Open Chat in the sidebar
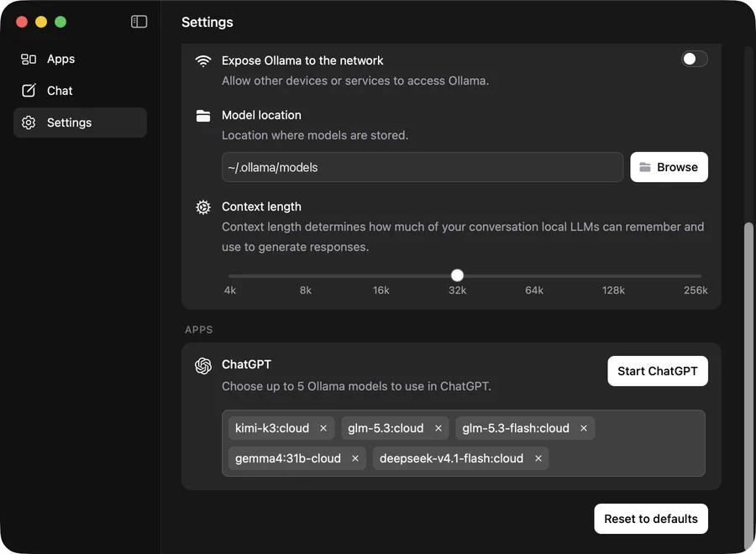Image resolution: width=756 pixels, height=554 pixels. [80, 91]
